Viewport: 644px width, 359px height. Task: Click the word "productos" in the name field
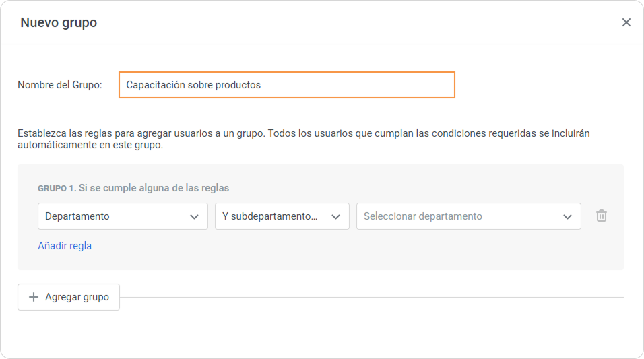[238, 85]
